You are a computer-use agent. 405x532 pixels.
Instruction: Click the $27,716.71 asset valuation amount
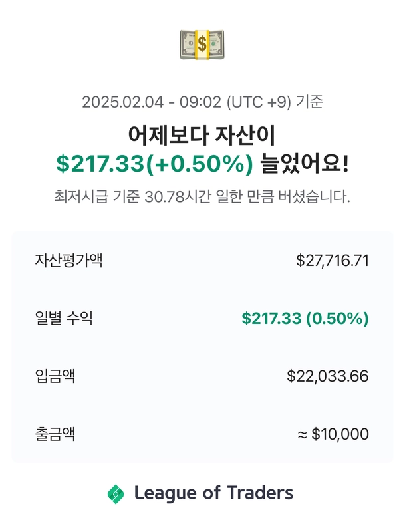coord(333,261)
